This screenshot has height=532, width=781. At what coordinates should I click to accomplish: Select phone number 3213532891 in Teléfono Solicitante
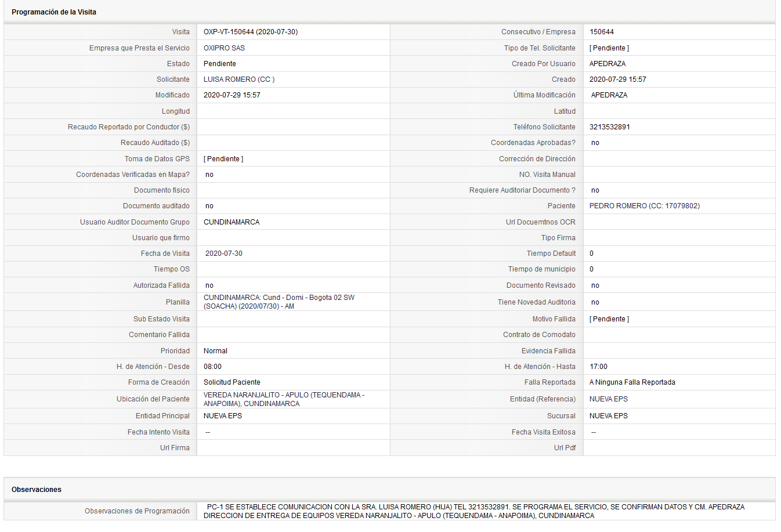pos(610,127)
